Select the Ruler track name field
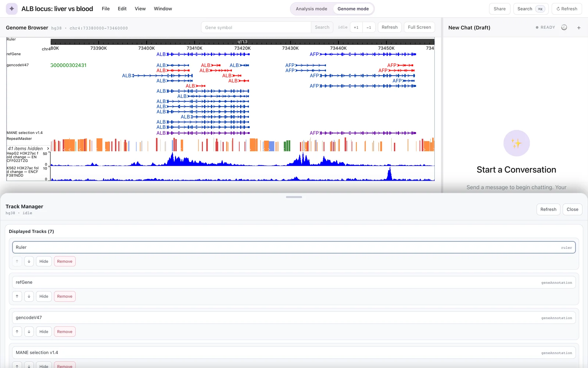 point(294,247)
